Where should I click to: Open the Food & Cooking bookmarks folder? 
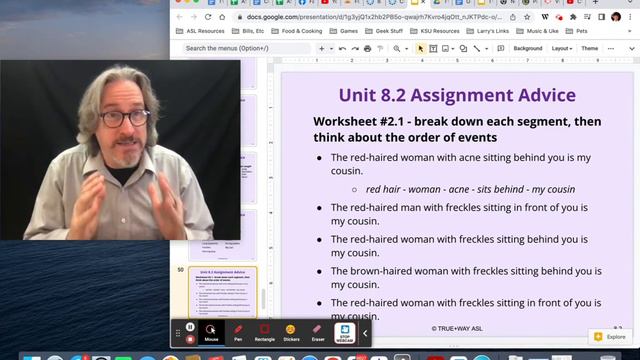[x=297, y=31]
